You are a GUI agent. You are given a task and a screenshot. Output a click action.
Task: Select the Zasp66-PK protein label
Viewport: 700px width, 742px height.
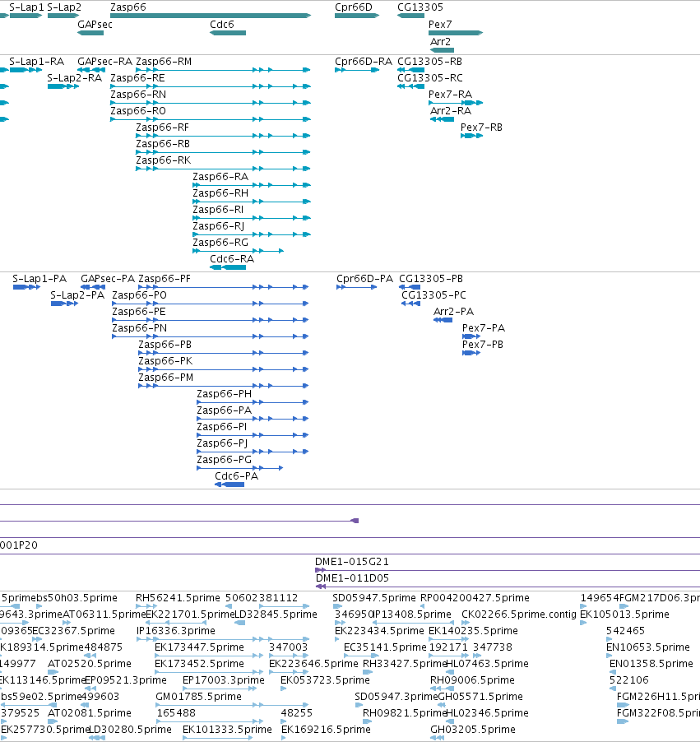165,360
